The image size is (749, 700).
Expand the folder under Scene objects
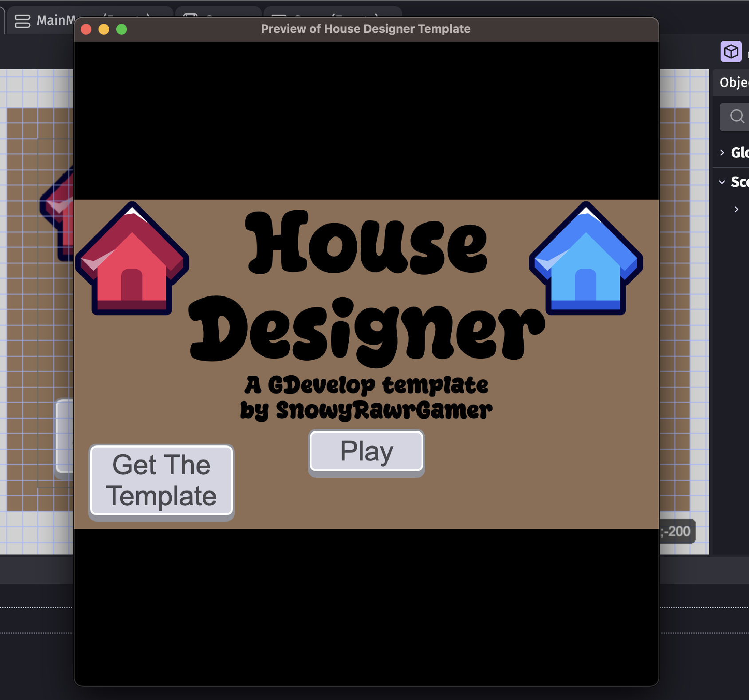pos(736,209)
